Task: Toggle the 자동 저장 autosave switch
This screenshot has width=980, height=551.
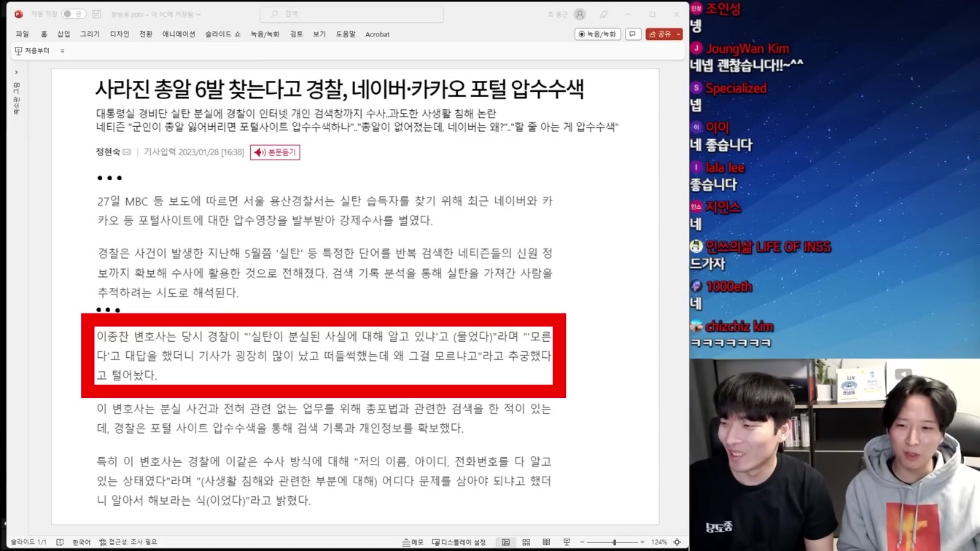Action: coord(73,14)
